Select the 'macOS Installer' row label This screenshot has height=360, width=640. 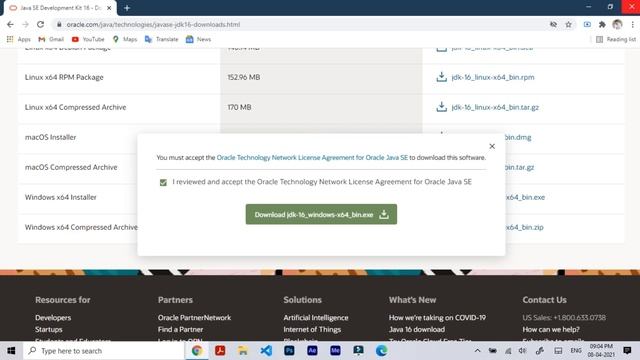pos(51,137)
